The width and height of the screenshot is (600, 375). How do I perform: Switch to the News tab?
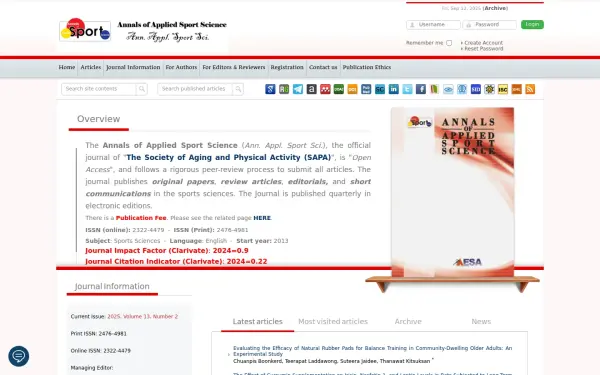click(x=481, y=321)
